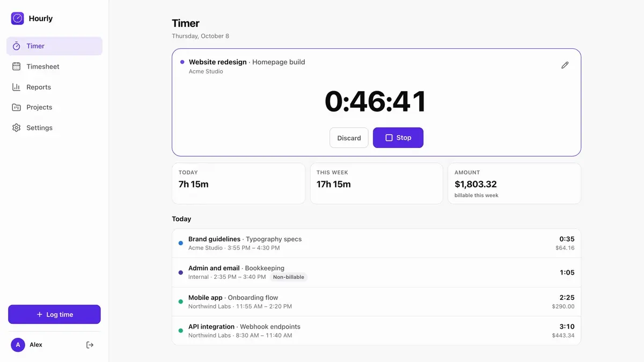644x362 pixels.
Task: Discard the current timer
Action: (349, 138)
